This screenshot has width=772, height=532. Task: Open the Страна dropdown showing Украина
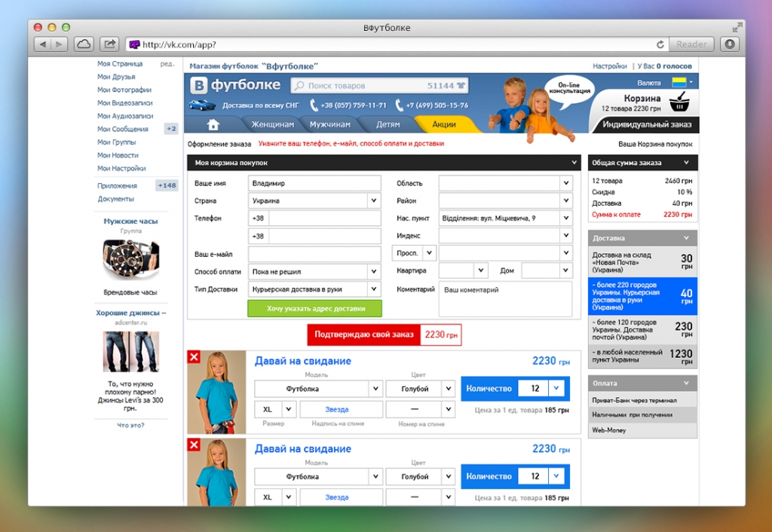[x=314, y=200]
